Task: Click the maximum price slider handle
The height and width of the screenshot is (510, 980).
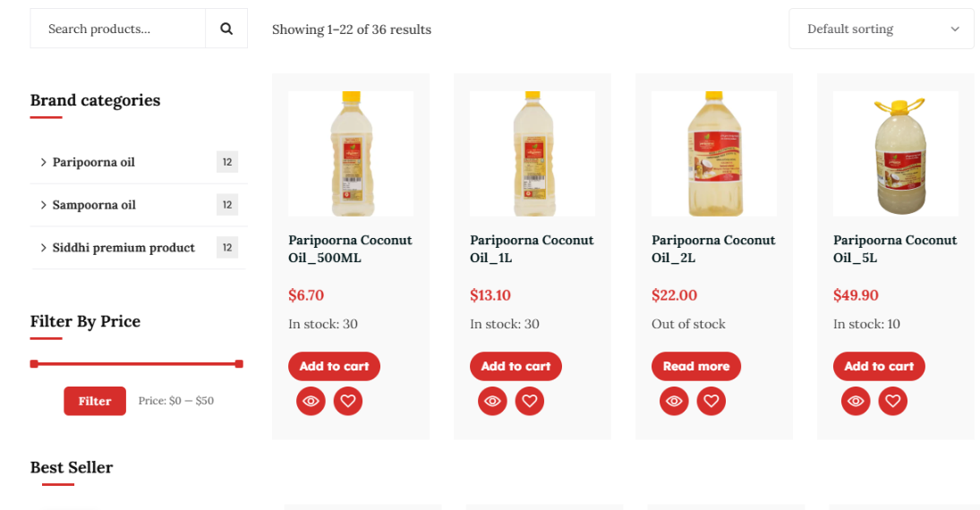Action: point(239,363)
